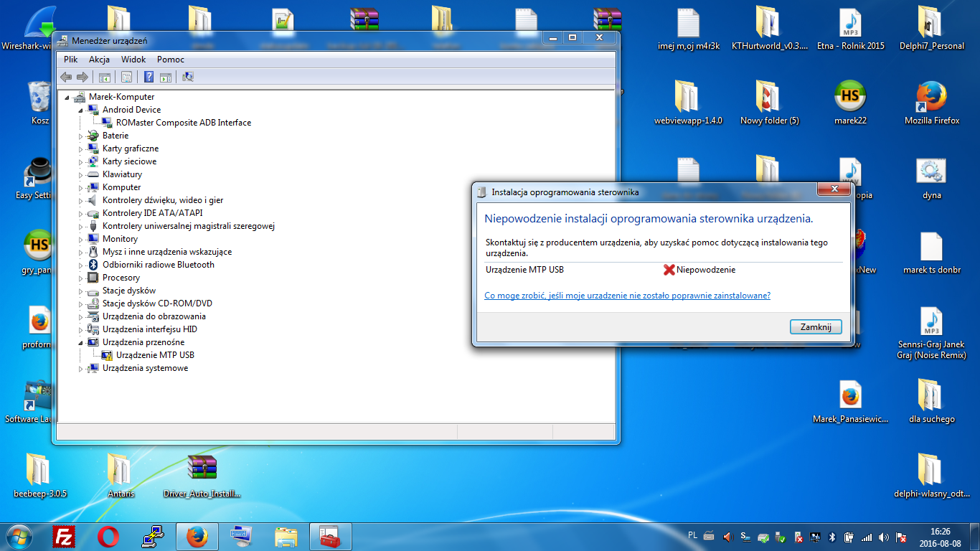Click the Zamknij button in driver dialog
This screenshot has height=551, width=980.
click(815, 326)
